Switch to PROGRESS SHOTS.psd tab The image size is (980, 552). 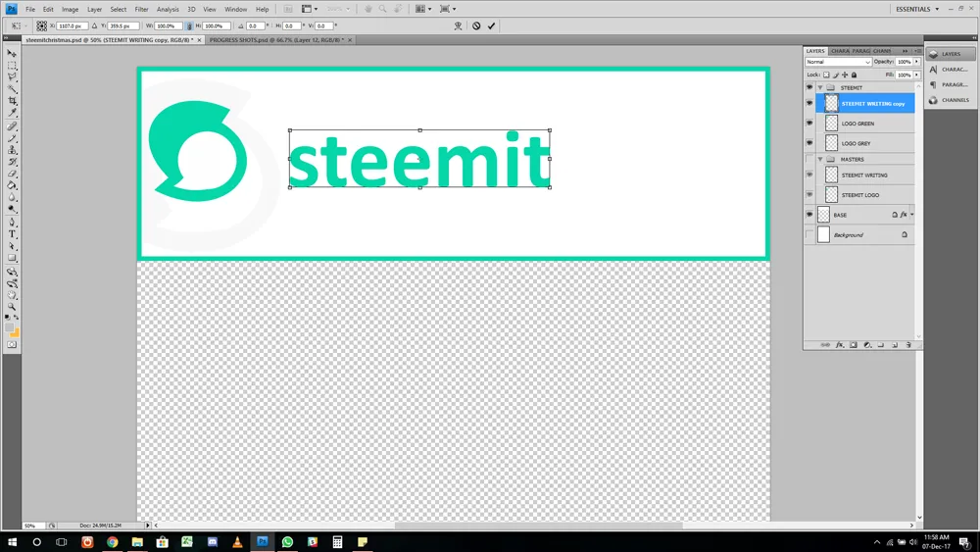[x=276, y=40]
